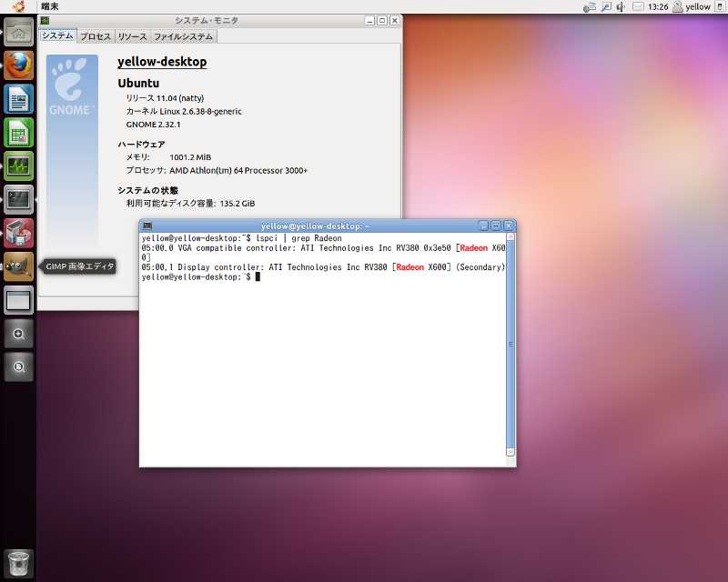Viewport: 728px width, 582px height.
Task: Open LibreOffice Writer launcher icon
Action: [x=18, y=99]
